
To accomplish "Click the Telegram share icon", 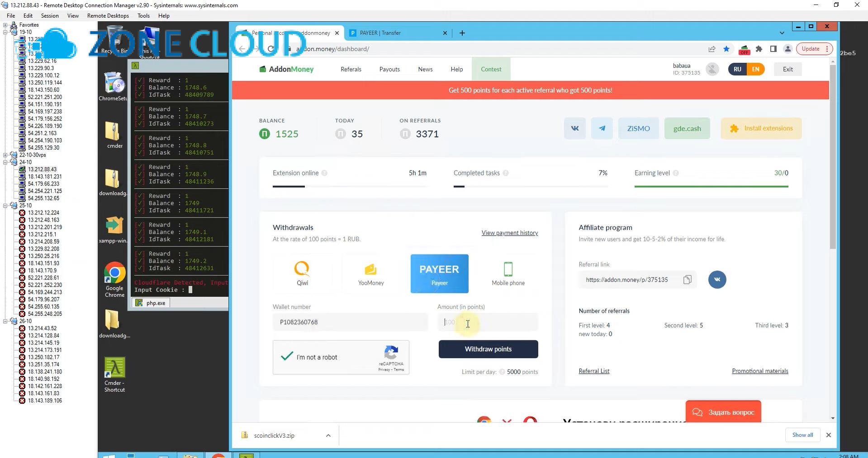I will 602,128.
